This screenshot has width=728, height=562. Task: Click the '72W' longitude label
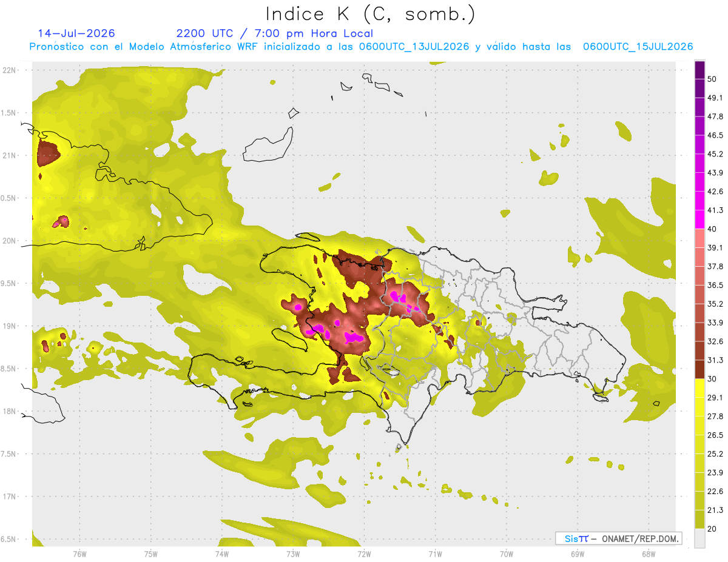click(x=364, y=554)
